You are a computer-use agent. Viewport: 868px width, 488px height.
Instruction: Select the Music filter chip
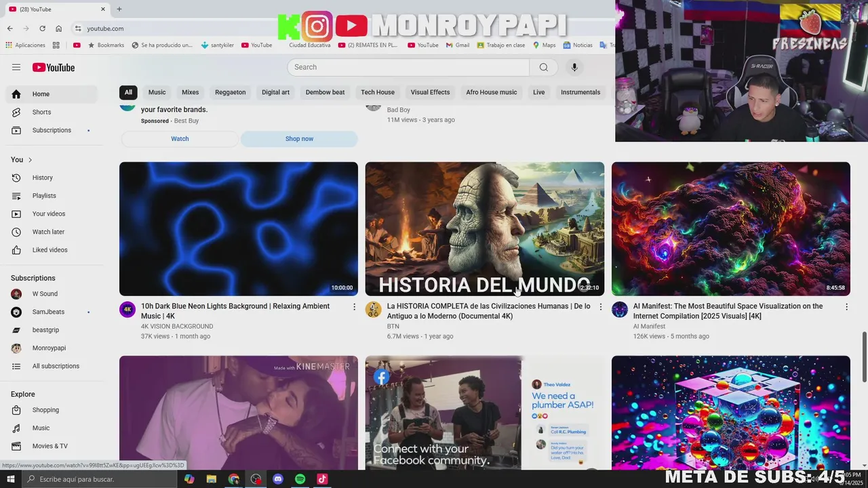pyautogui.click(x=157, y=92)
